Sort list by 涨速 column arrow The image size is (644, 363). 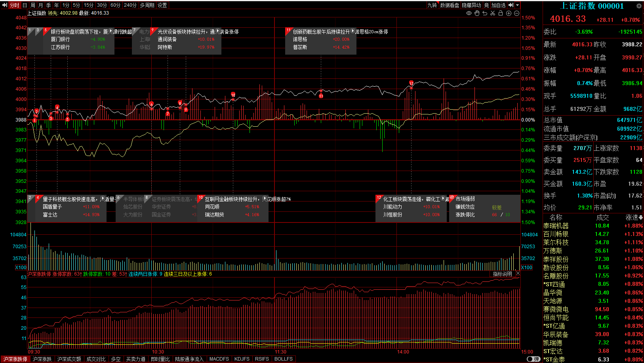[641, 217]
